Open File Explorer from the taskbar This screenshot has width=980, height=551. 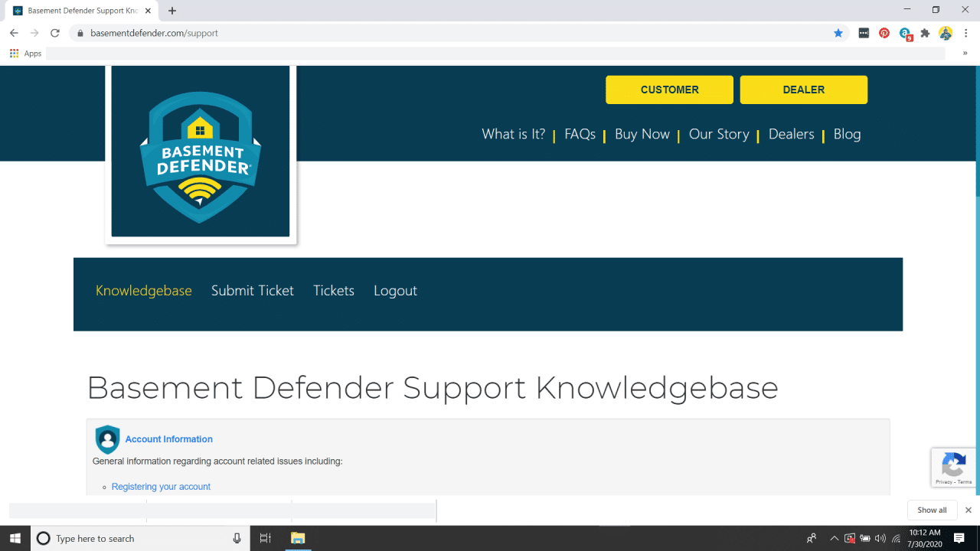pyautogui.click(x=298, y=538)
